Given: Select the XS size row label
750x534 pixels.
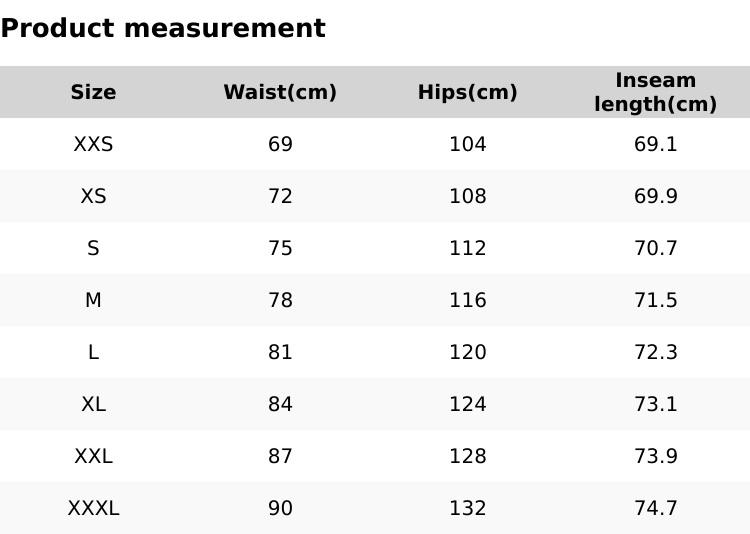Looking at the screenshot, I should [x=93, y=197].
